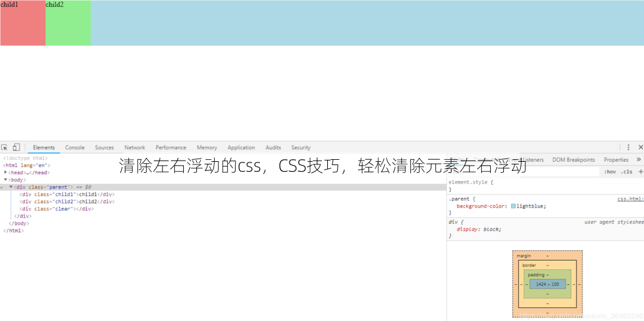Image resolution: width=644 pixels, height=321 pixels.
Task: Click the lightblue property value
Action: 530,206
